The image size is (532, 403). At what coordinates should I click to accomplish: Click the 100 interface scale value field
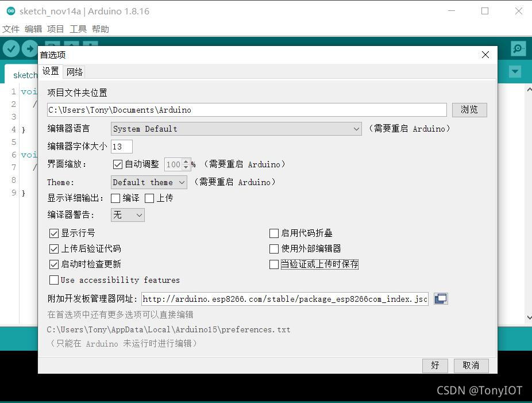pyautogui.click(x=174, y=164)
